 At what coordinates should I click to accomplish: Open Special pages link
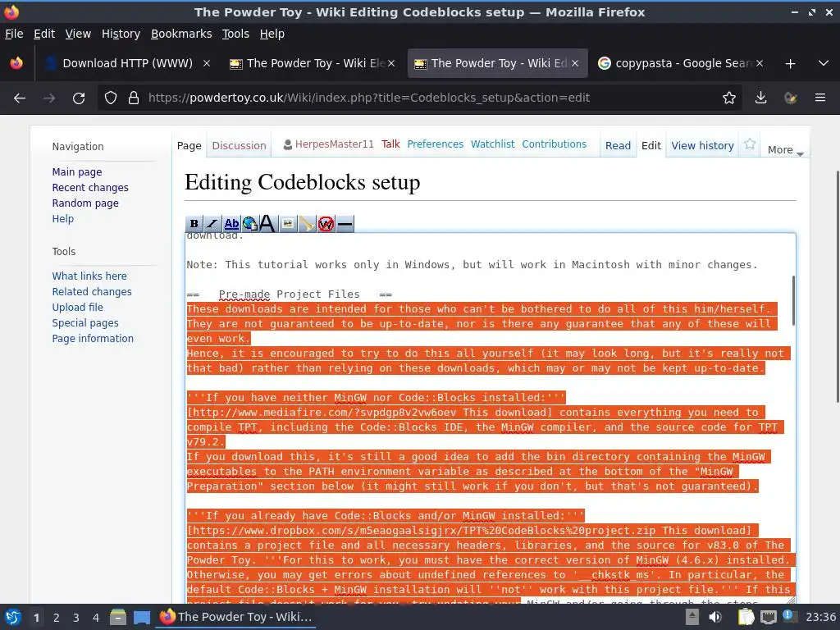coord(85,323)
